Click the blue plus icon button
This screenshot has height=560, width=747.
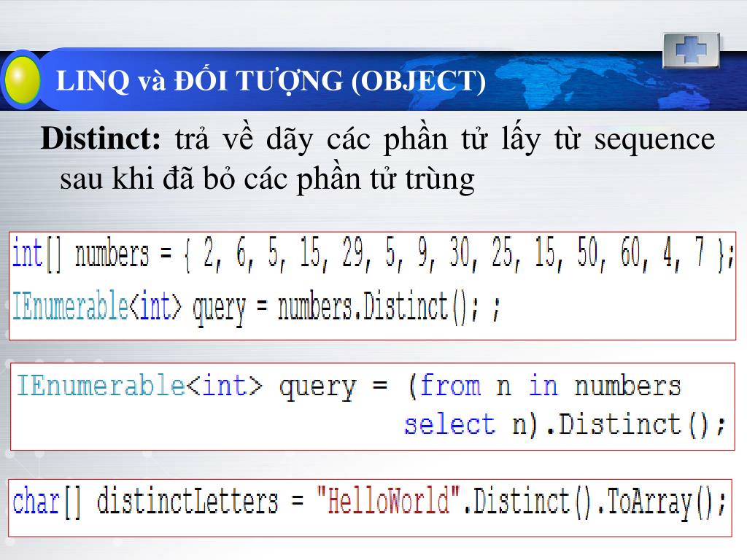coord(691,50)
